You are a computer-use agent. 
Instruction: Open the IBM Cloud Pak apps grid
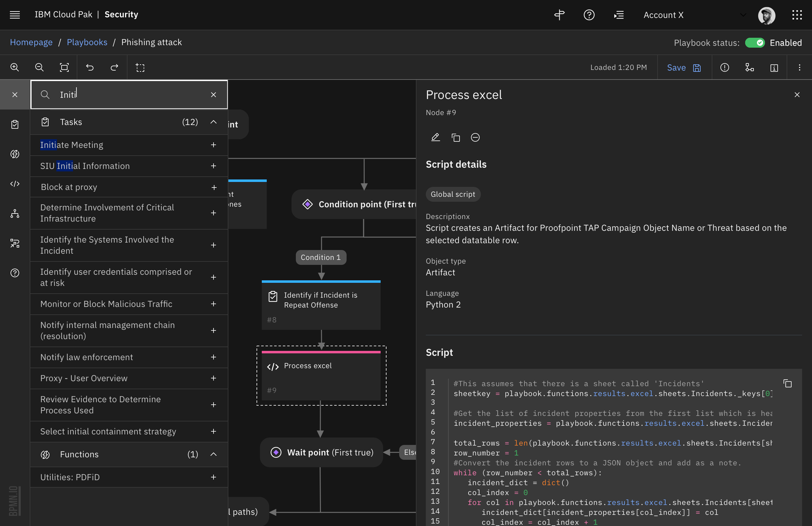(x=797, y=15)
